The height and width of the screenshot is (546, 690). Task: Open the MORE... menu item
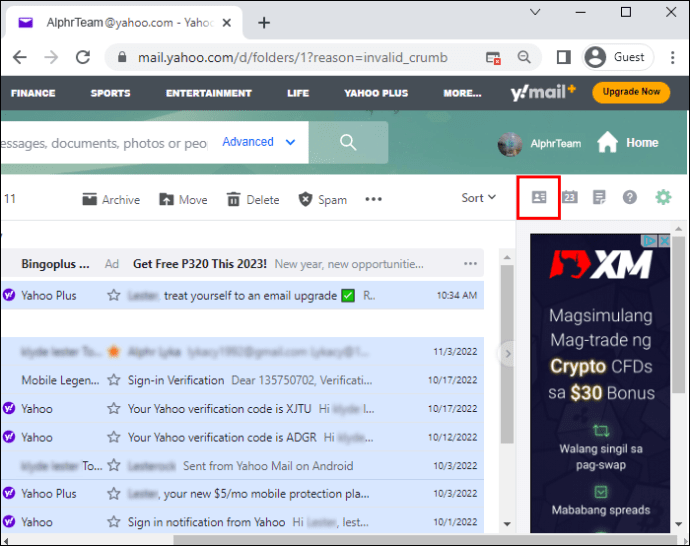462,93
